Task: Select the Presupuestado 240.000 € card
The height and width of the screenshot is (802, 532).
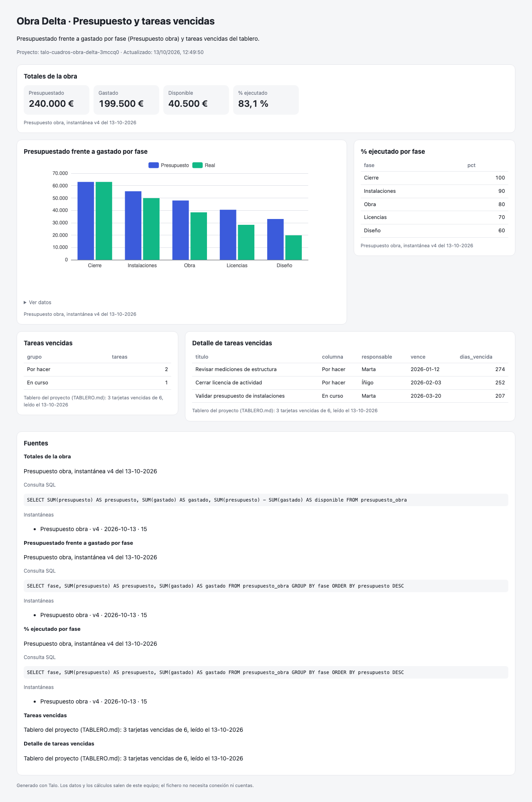Action: pyautogui.click(x=57, y=100)
